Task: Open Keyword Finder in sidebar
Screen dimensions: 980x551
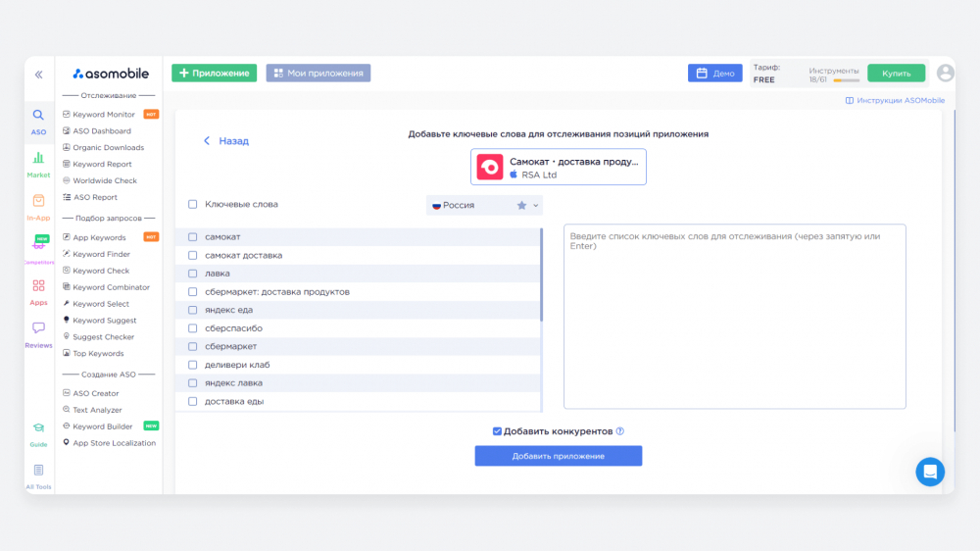Action: (101, 254)
